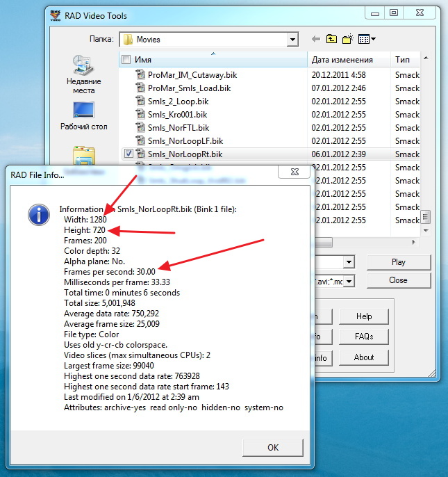
Task: Click file icon of Smls_NorLoopRt.bik
Action: pyautogui.click(x=140, y=154)
